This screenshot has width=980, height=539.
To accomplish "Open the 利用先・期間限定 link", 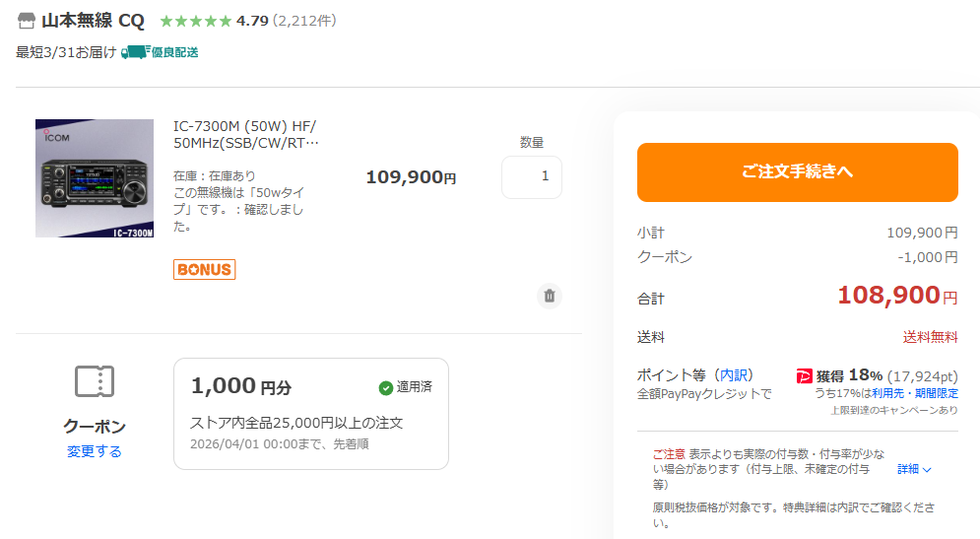I will 914,392.
